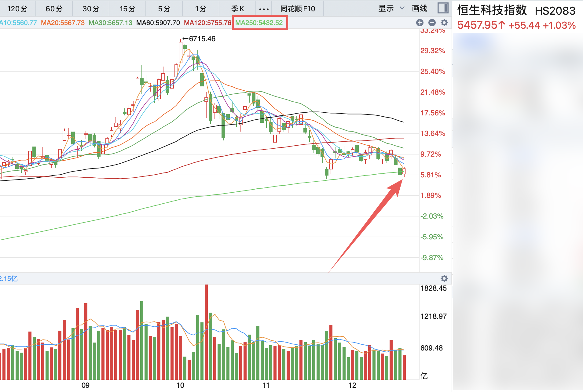583x392 pixels.
Task: Choose the 1分 chart period
Action: 201,9
